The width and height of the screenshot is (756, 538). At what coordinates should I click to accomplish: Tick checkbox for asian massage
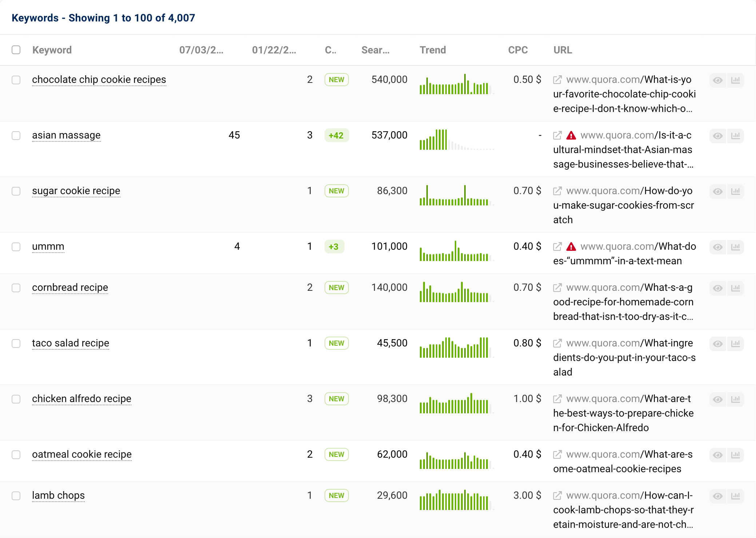tap(16, 136)
